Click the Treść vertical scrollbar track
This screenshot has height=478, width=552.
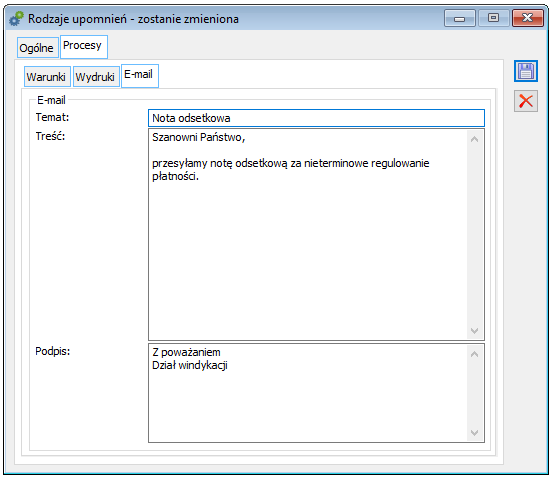[474, 235]
